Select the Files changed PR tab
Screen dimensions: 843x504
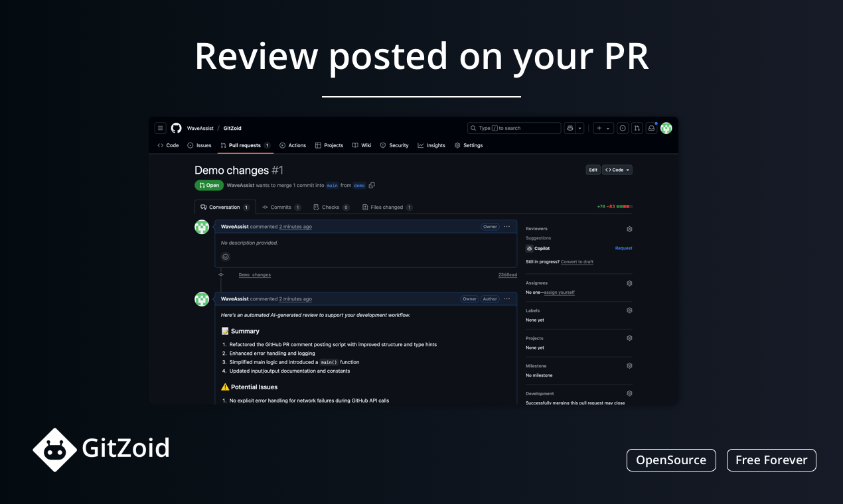(388, 207)
